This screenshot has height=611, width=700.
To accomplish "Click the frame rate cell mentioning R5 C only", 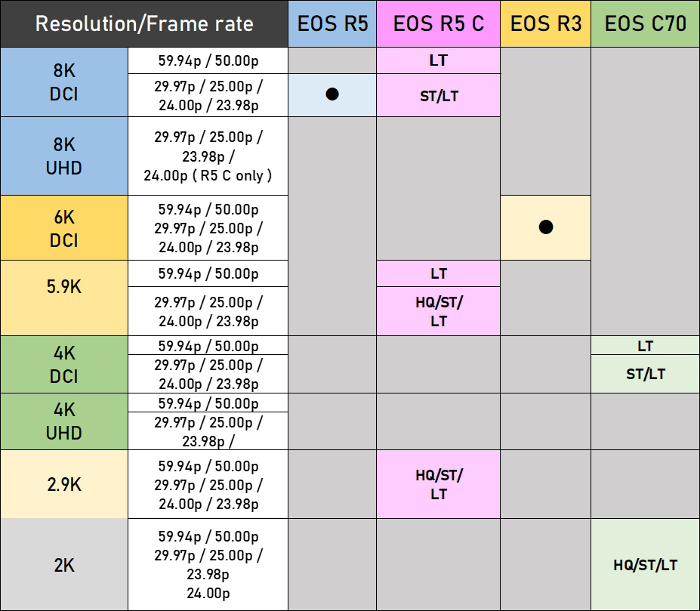I will [208, 156].
